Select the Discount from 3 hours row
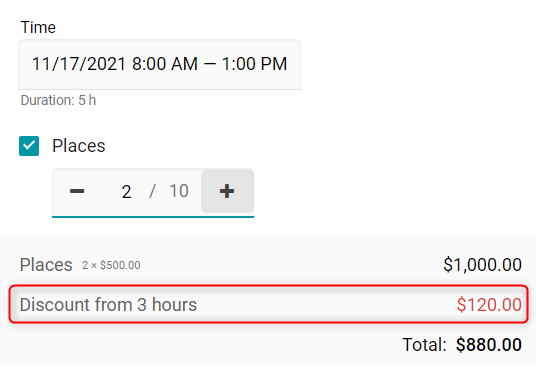This screenshot has width=536, height=374. [269, 304]
